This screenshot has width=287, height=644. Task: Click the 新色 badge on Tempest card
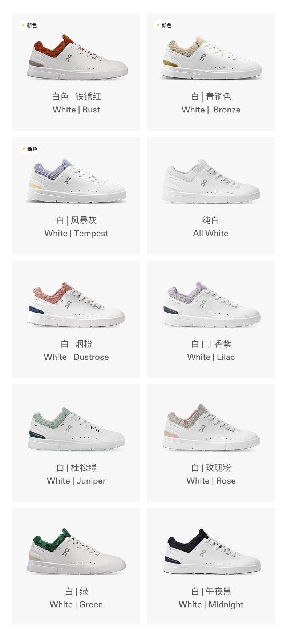pyautogui.click(x=29, y=149)
